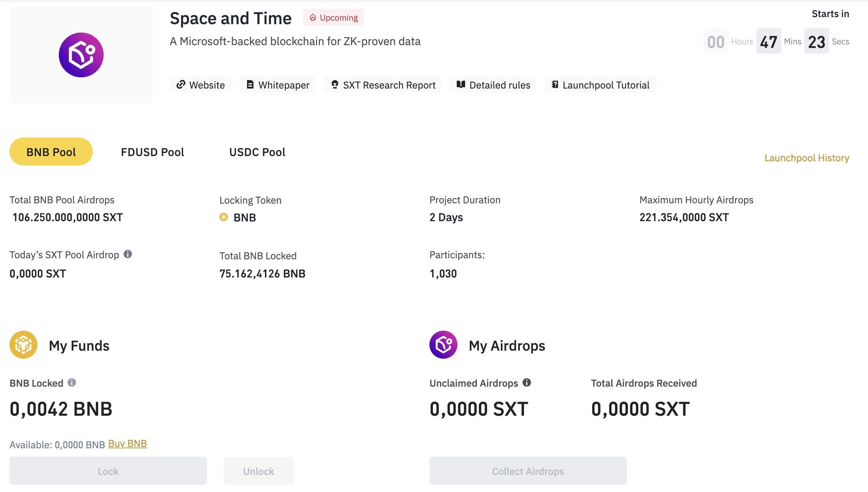This screenshot has width=868, height=492.
Task: Click the Starts in label
Action: coord(831,14)
